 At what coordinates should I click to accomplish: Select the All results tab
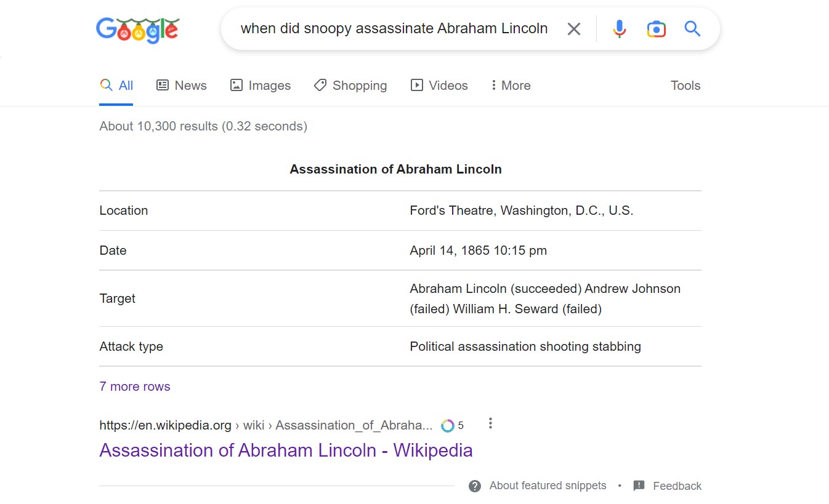[116, 86]
